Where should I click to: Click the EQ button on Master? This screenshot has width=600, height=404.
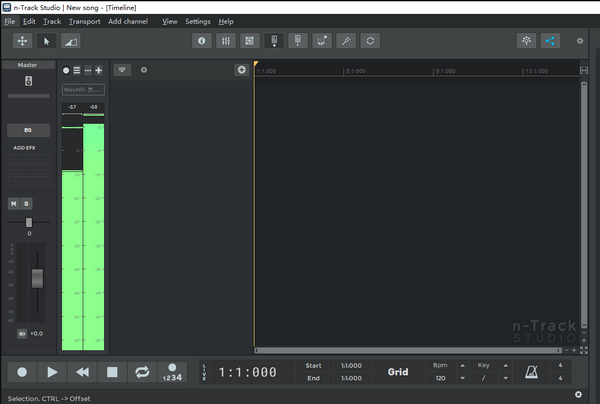(28, 131)
